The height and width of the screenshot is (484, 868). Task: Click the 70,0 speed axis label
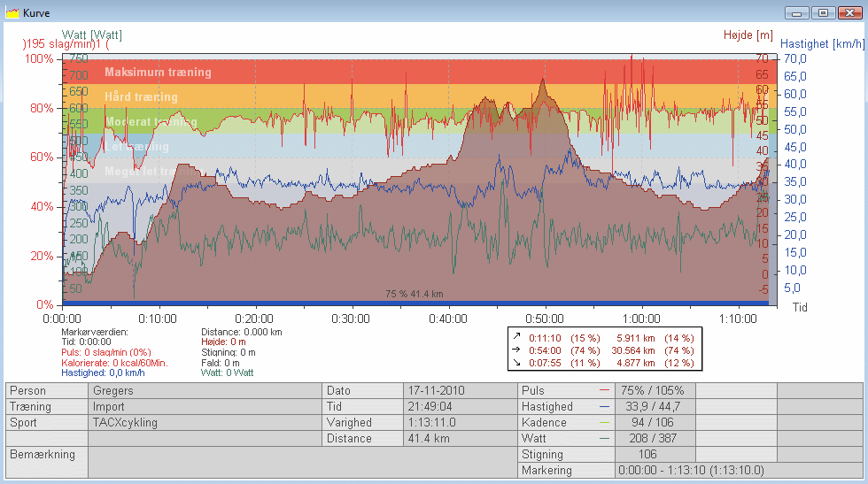(x=795, y=58)
